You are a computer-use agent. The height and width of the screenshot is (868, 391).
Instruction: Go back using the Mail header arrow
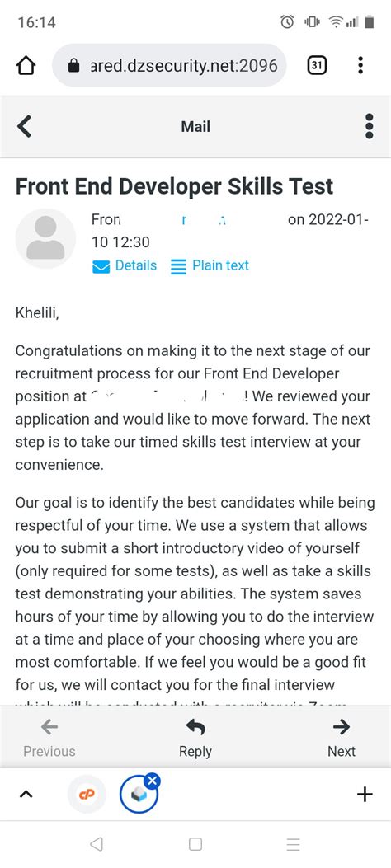(25, 126)
